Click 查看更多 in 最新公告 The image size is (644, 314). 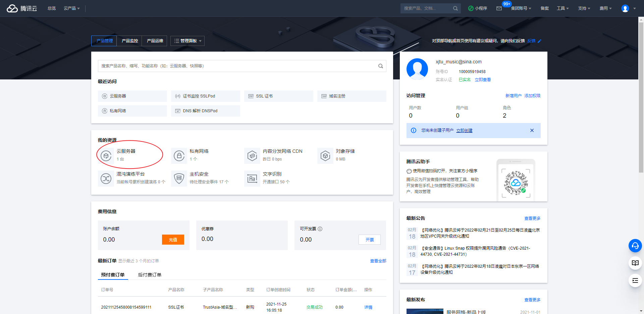[x=532, y=218]
